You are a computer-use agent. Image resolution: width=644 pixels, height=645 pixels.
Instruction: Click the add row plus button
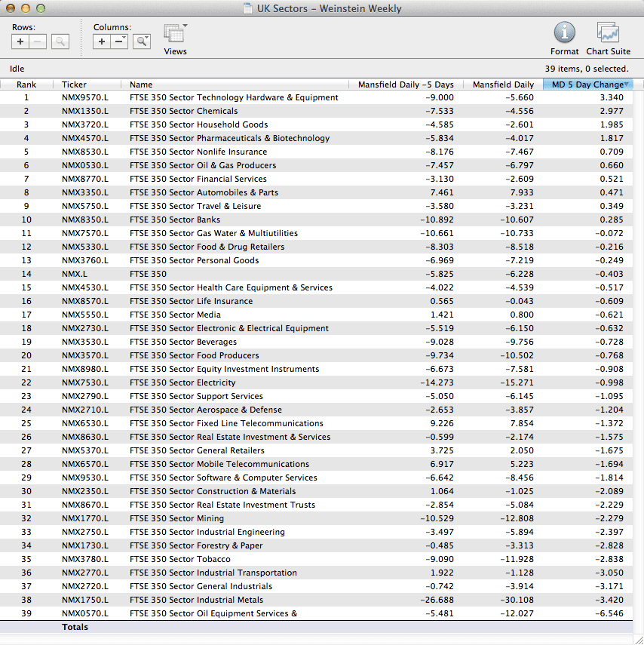[20, 41]
